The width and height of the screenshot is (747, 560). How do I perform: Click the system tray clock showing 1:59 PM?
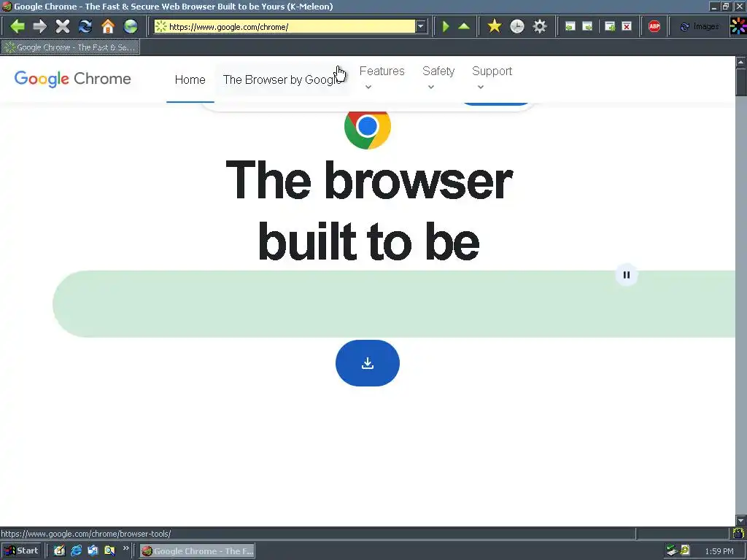(x=719, y=551)
